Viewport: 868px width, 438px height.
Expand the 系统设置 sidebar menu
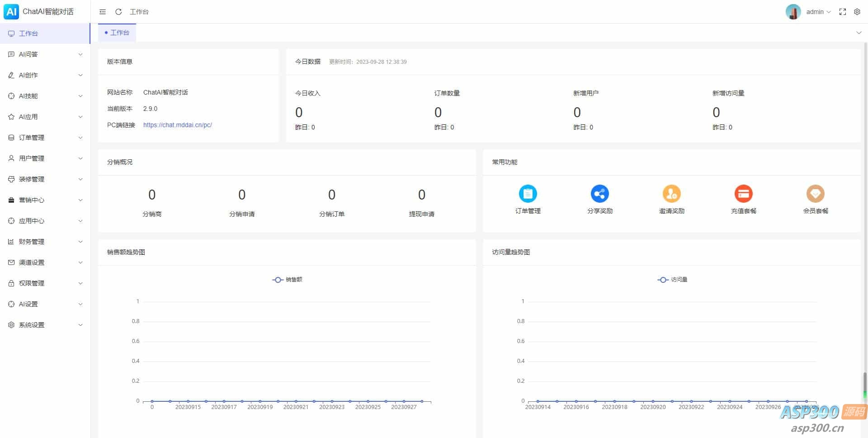pos(45,325)
